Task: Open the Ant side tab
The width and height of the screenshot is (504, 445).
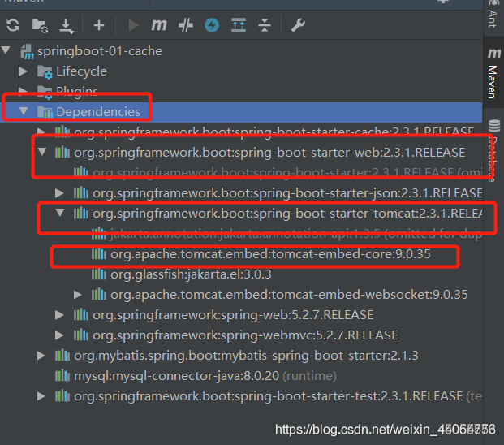Action: (493, 15)
